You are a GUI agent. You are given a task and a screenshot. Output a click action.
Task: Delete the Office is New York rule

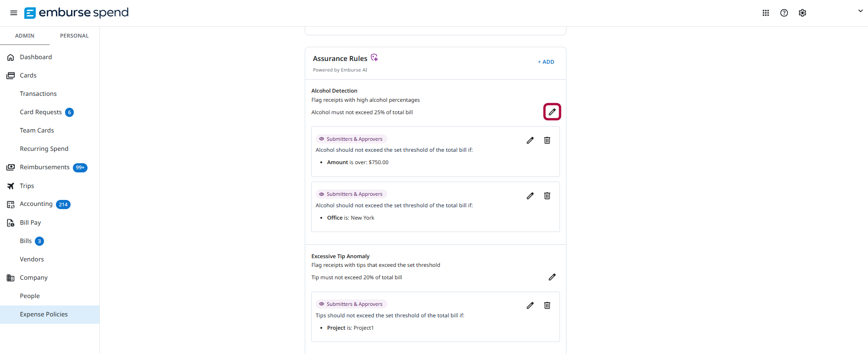click(x=547, y=196)
